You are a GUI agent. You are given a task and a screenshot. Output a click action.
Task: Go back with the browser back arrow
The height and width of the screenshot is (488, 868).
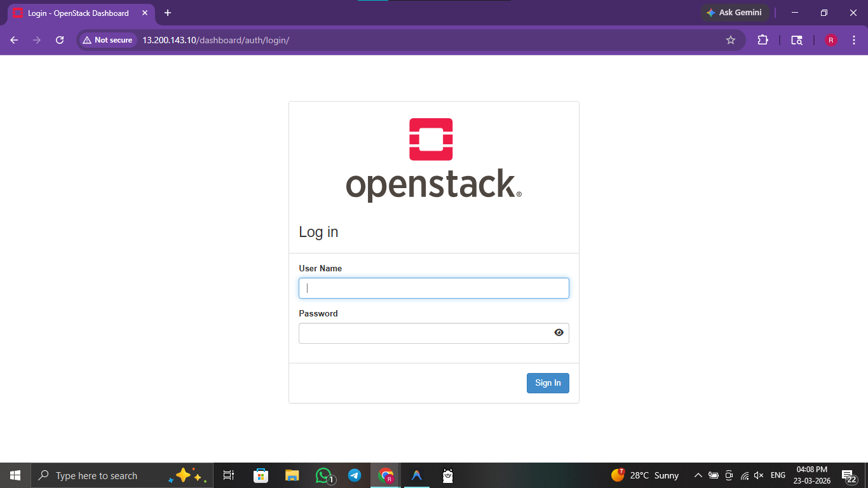(x=14, y=40)
